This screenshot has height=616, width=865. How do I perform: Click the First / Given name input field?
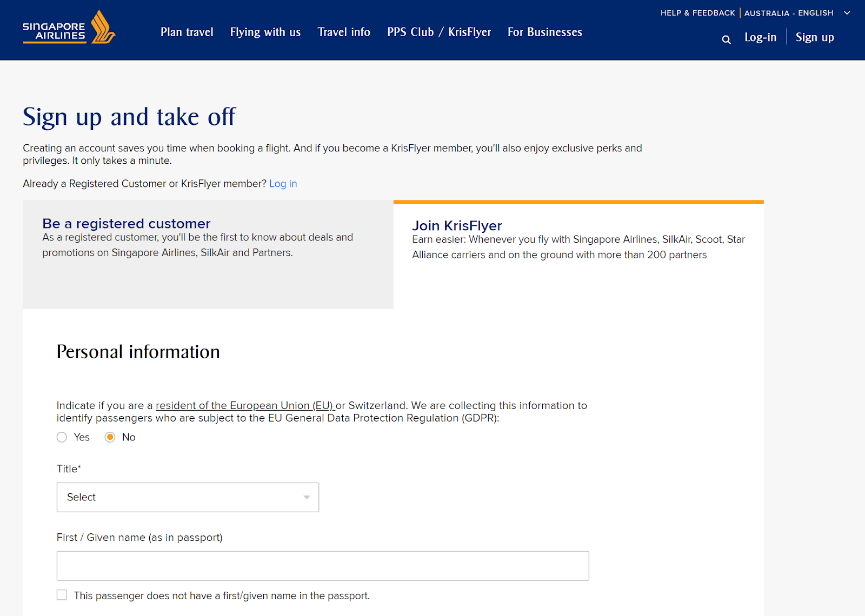[x=323, y=566]
